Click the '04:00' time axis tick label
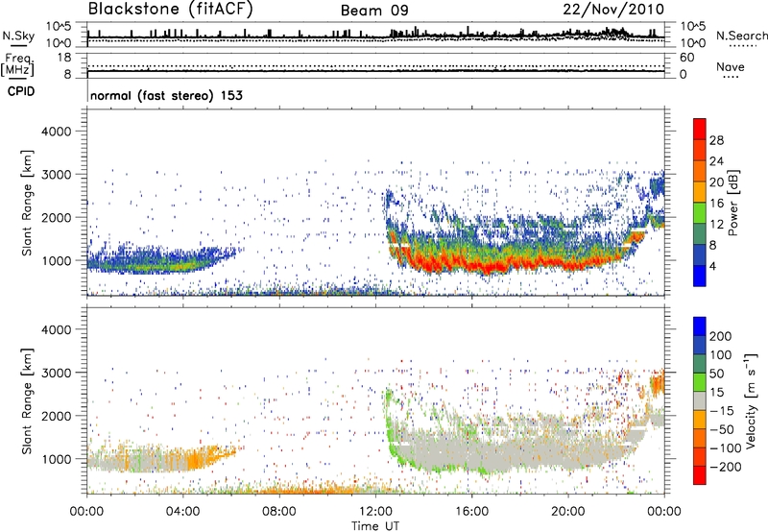The height and width of the screenshot is (532, 768). click(183, 512)
